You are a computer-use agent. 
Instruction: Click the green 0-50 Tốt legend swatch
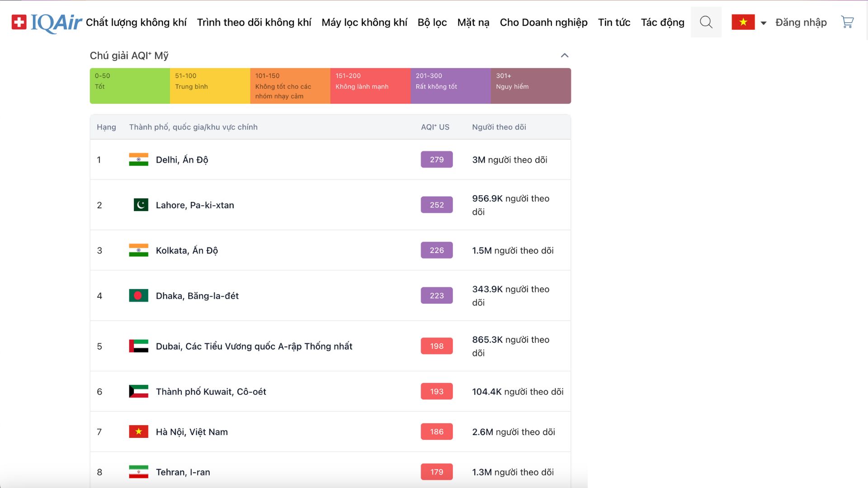130,86
